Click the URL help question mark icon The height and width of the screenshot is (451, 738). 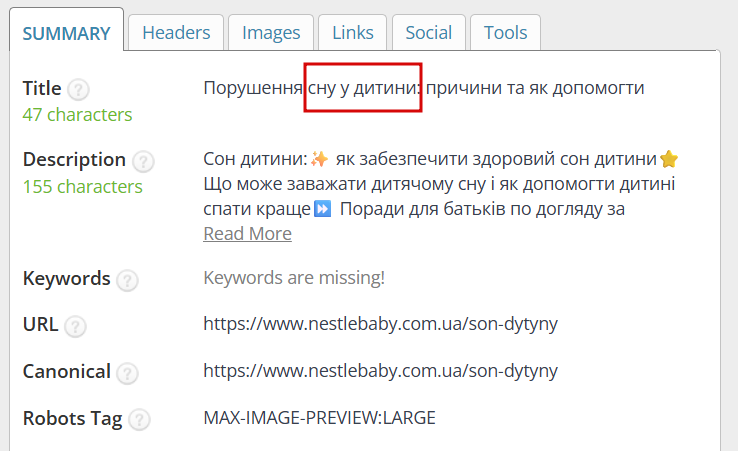pos(75,326)
